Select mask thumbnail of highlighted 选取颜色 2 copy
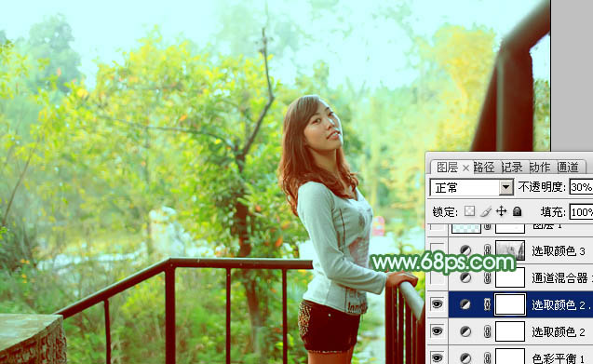The image size is (593, 364). tap(510, 304)
